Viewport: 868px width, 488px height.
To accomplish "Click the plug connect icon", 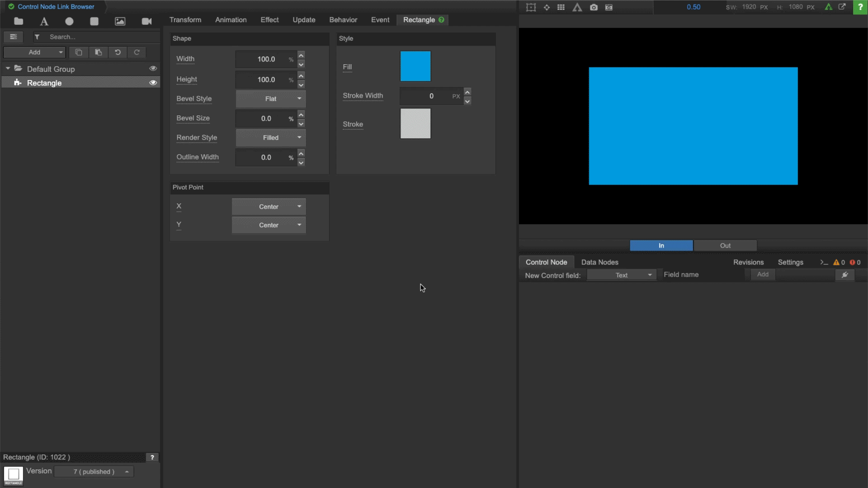I will [844, 275].
